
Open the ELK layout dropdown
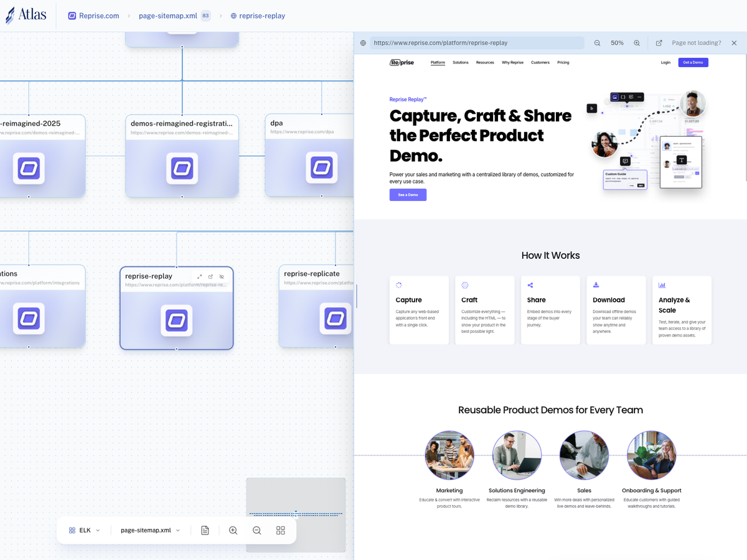point(84,530)
